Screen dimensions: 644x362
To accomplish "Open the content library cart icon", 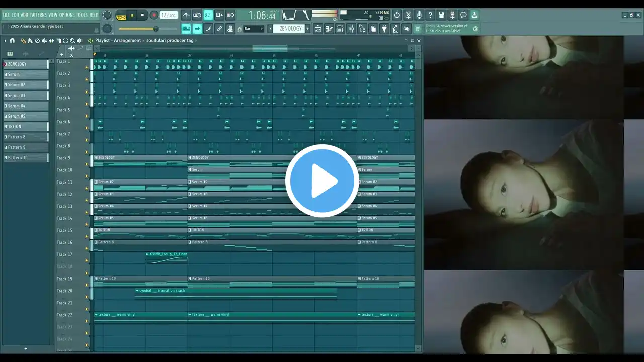I will tap(417, 29).
